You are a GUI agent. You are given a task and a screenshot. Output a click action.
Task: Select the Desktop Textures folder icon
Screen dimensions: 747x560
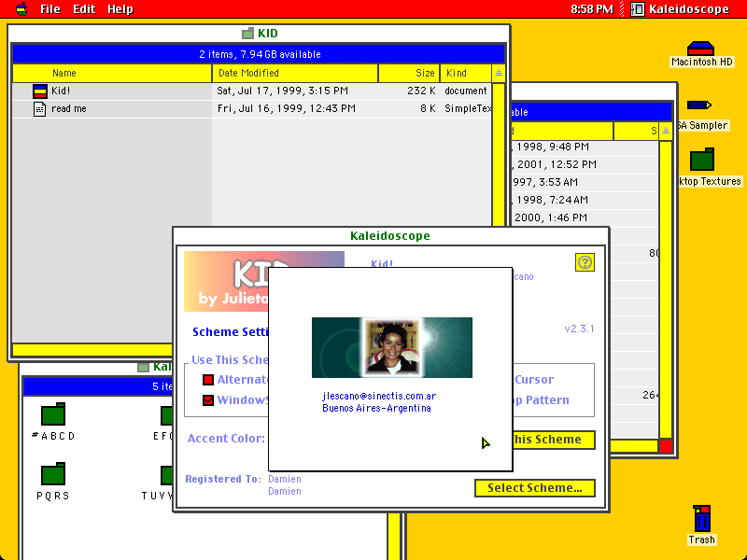click(x=702, y=159)
